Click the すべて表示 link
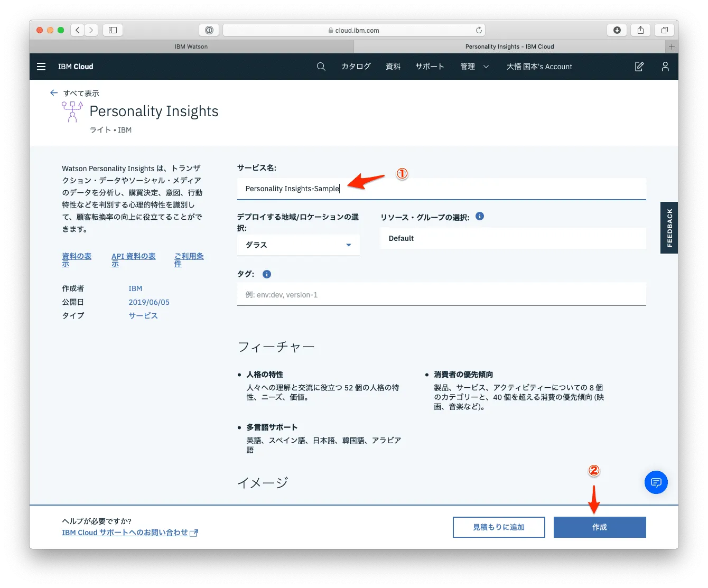Screen dimensions: 708x588 [x=81, y=93]
